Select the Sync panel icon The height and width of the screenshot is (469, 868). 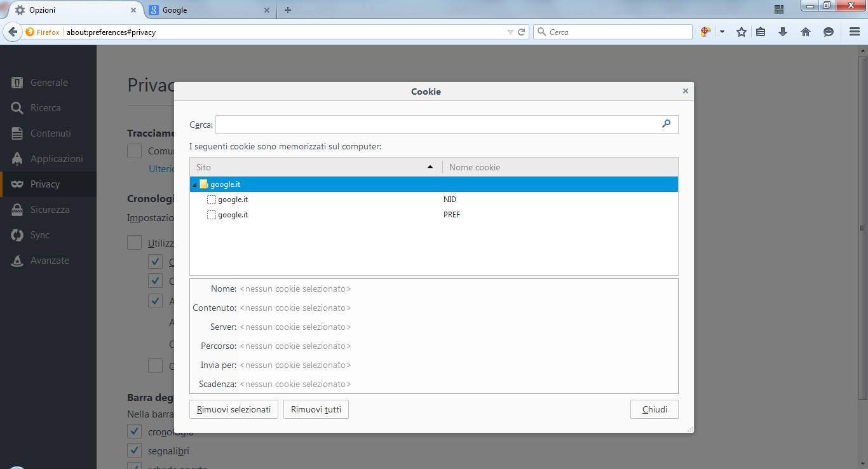18,234
